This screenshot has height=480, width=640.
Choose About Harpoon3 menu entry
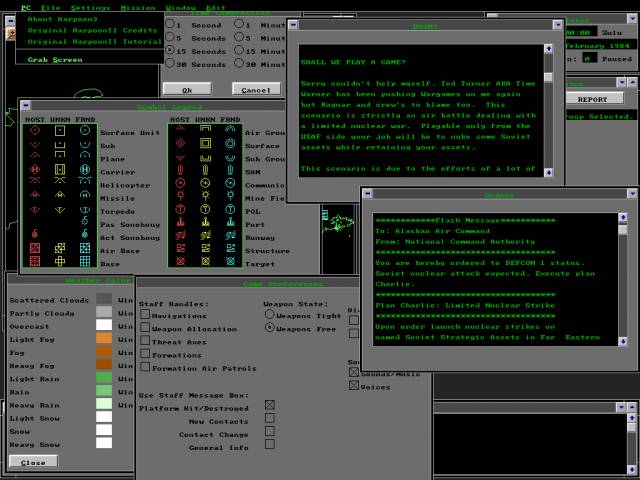click(x=62, y=19)
